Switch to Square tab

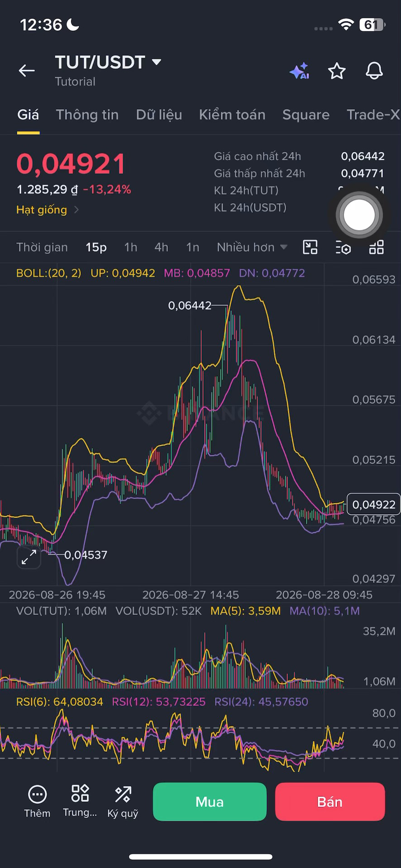[306, 115]
